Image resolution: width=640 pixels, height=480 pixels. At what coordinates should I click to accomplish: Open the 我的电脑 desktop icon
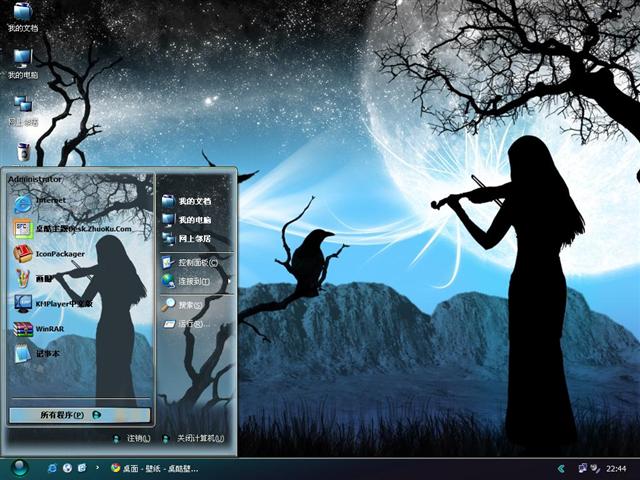pos(23,64)
